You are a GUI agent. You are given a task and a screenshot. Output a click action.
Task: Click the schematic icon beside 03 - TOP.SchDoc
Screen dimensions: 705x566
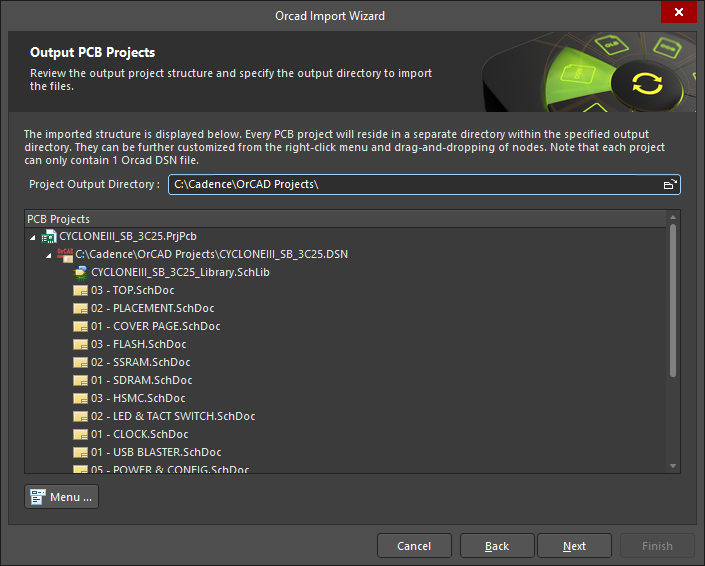pos(80,290)
